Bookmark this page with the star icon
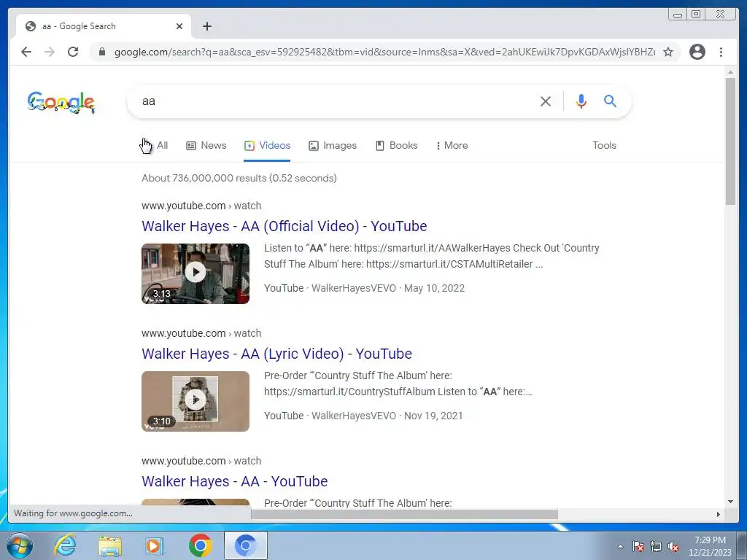 click(668, 52)
